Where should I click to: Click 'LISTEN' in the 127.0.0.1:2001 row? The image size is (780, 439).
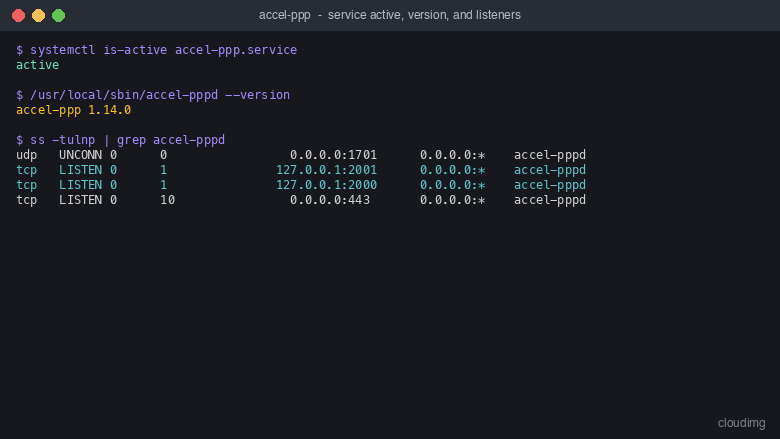81,170
